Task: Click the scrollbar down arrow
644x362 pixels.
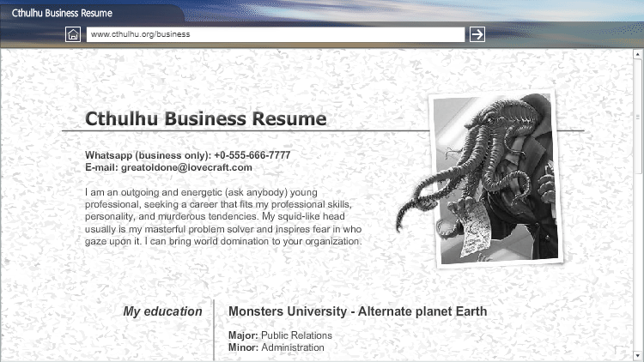Action: click(x=638, y=355)
